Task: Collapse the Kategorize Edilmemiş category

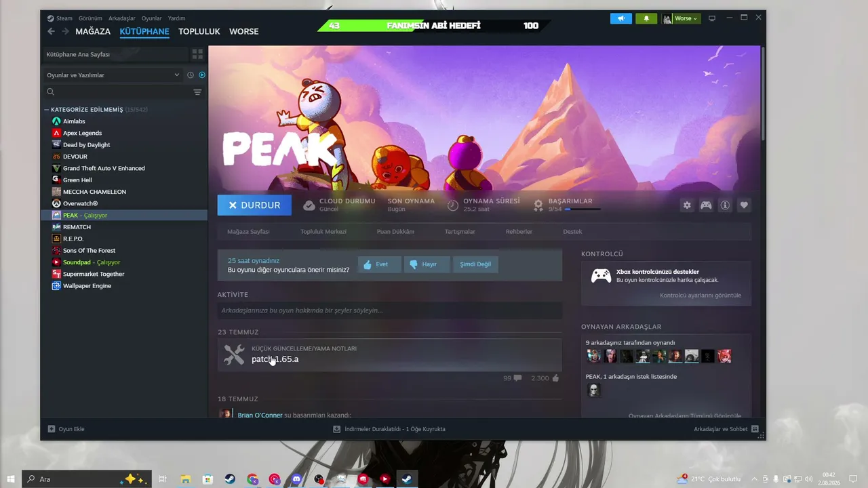Action: tap(47, 110)
